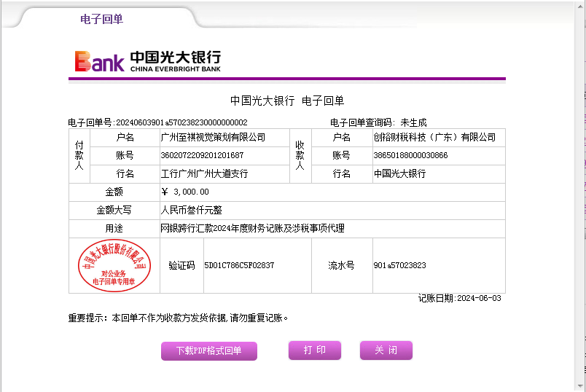Click the 打印 button

click(315, 350)
